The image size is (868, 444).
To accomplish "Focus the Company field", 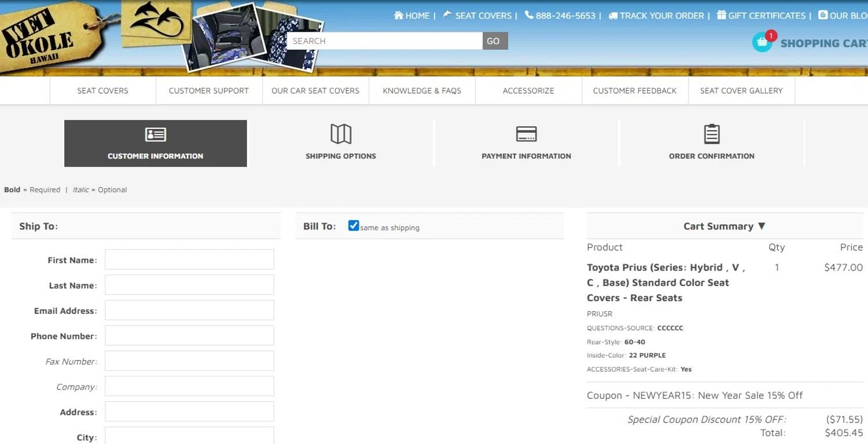I will point(189,387).
